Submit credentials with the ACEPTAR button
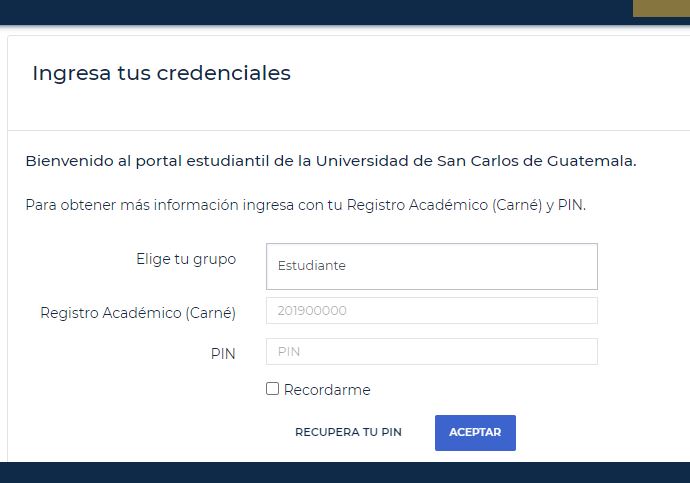This screenshot has width=690, height=483. click(x=475, y=433)
